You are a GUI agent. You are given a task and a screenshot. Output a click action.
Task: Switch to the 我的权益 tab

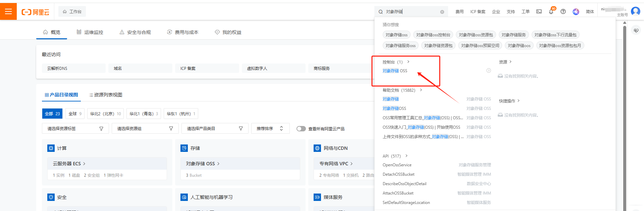pos(228,32)
